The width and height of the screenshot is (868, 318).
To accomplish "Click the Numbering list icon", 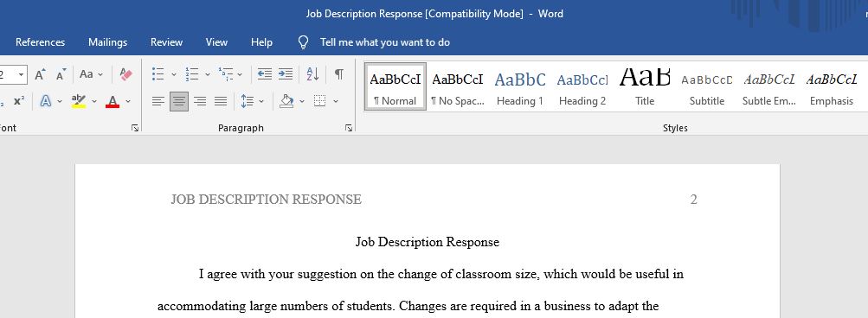I will pos(192,74).
